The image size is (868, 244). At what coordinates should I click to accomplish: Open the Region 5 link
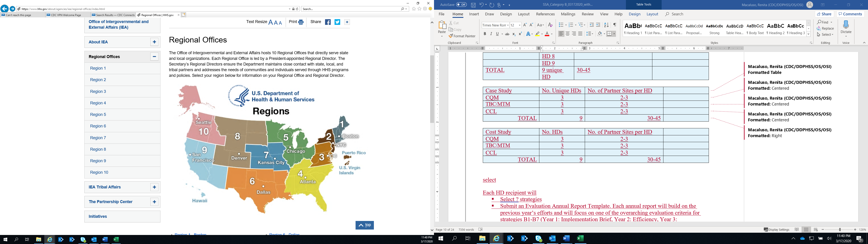point(98,115)
